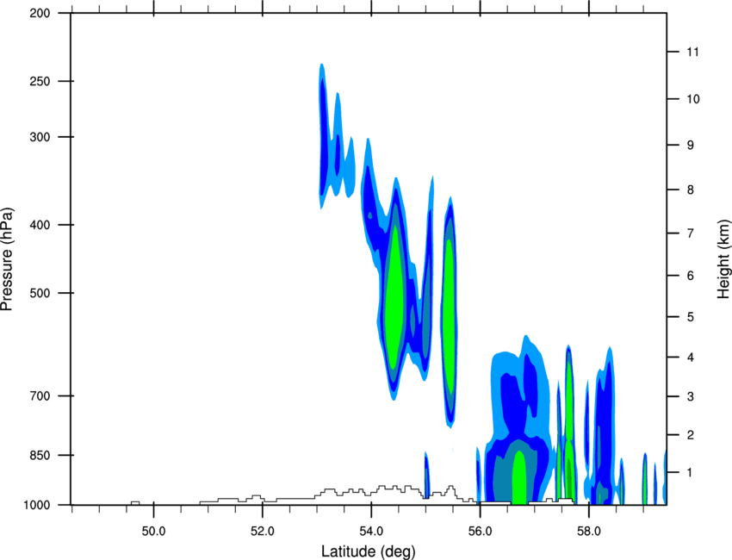Click the 54.0 latitude tick label
732x560 pixels.
(371, 532)
